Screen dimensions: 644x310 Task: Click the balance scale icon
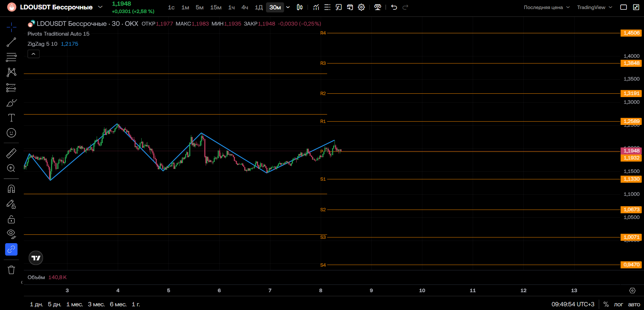click(378, 7)
